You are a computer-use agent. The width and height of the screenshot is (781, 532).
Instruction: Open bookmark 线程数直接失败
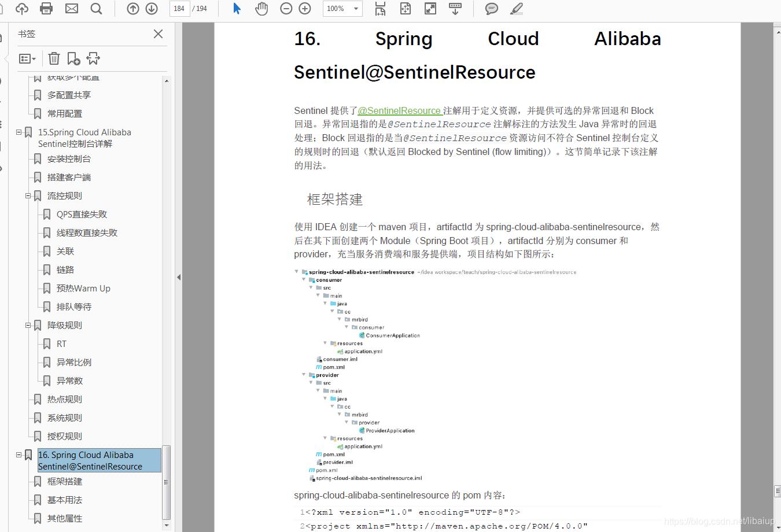click(x=87, y=233)
